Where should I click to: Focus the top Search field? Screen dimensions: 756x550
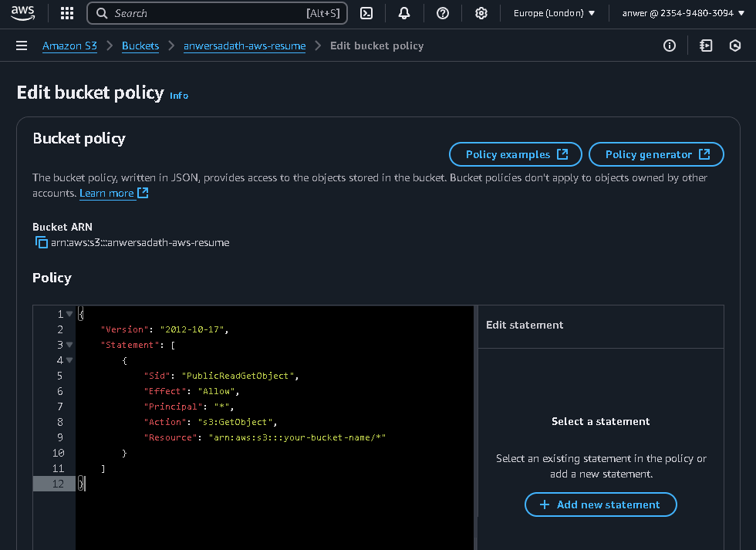coord(217,13)
